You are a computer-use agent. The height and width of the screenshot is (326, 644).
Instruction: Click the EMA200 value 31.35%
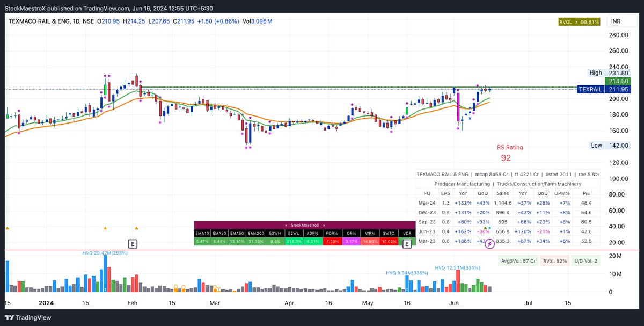(x=257, y=241)
